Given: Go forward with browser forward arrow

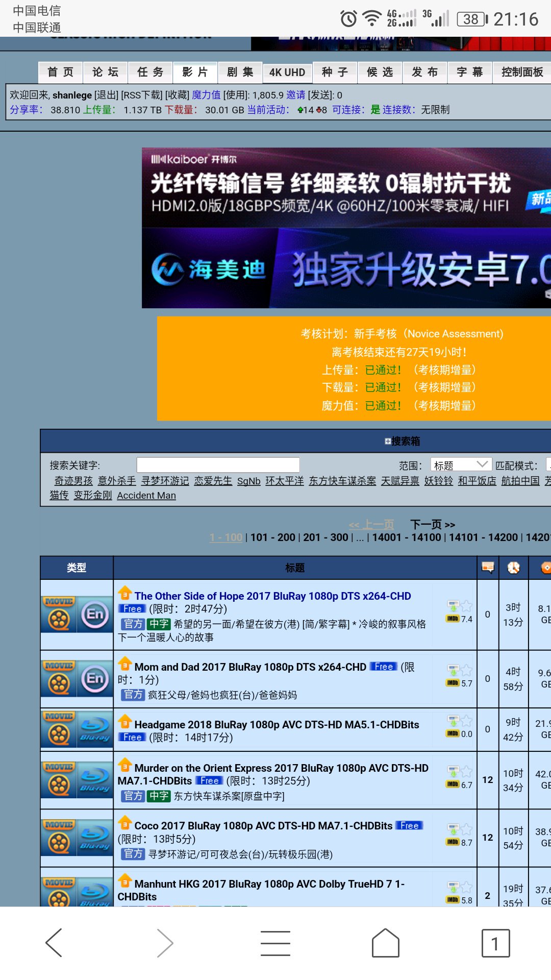Looking at the screenshot, I should tap(165, 943).
